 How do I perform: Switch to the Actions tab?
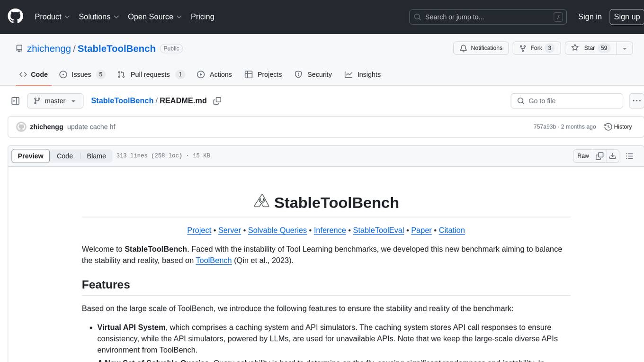coord(215,74)
